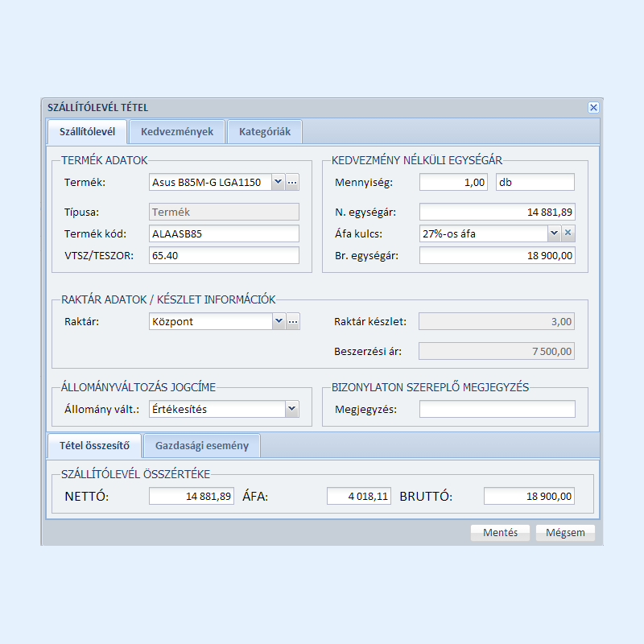Close the Szállítólevél tétel dialog
The height and width of the screenshot is (644, 644).
tap(593, 107)
